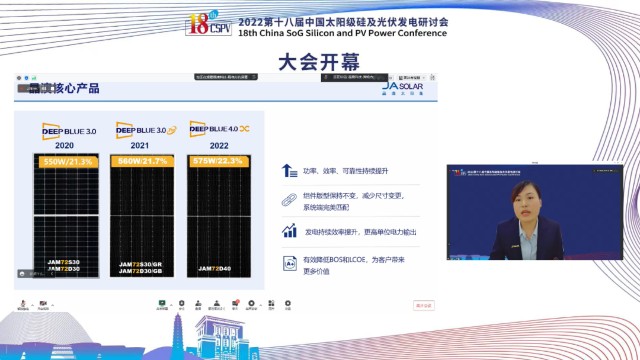Start recording with the record icon
This screenshot has width=640, height=360.
[x=251, y=304]
